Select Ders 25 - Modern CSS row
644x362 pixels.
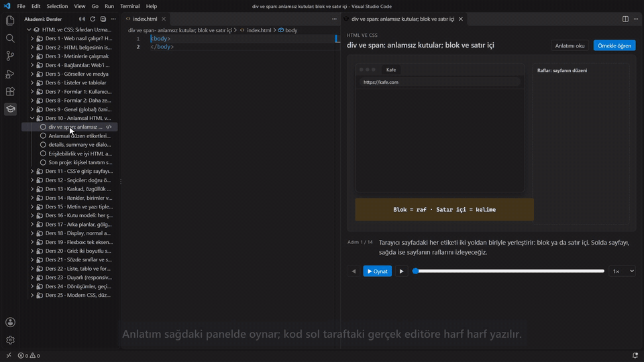70,296
